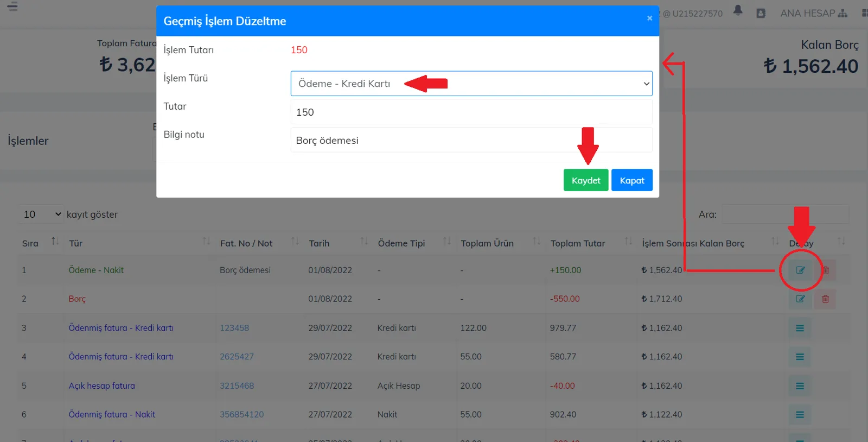Click the +150.00 amount cell
This screenshot has height=442, width=868.
point(565,270)
